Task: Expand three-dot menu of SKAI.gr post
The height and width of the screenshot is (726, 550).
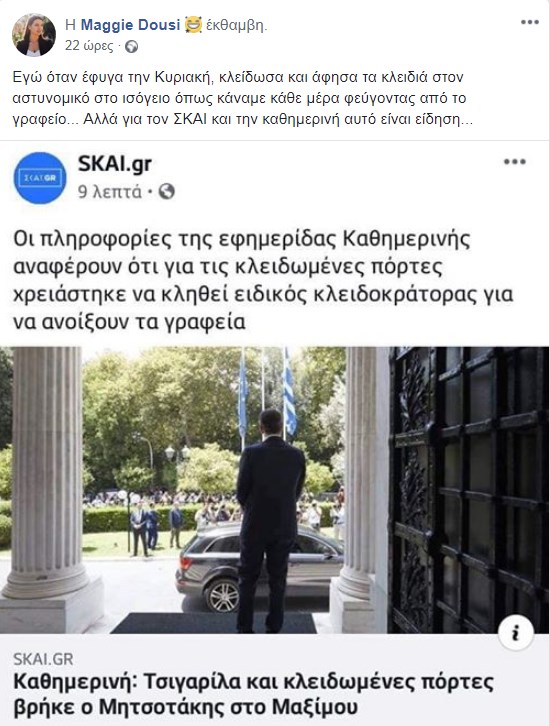Action: (x=515, y=162)
